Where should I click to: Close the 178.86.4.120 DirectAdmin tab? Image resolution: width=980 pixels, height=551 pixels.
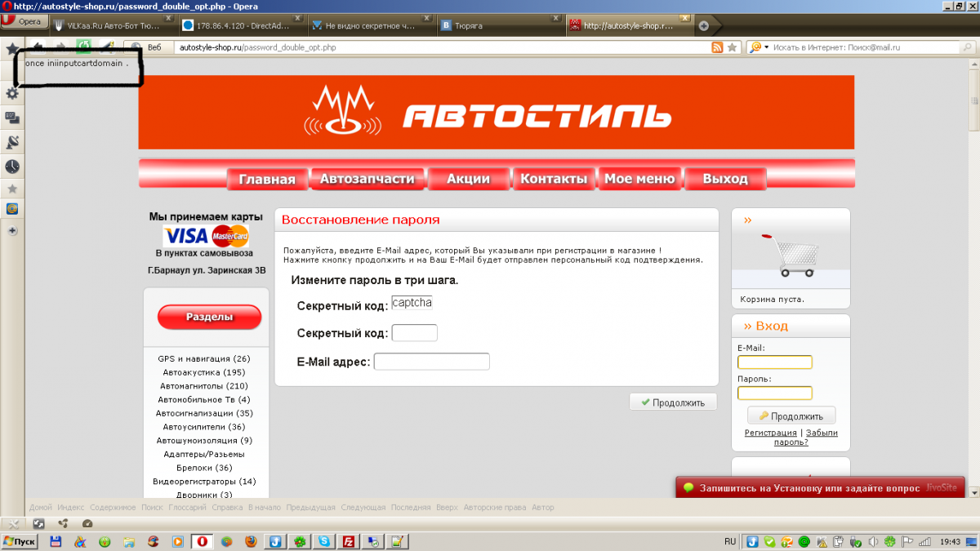[297, 18]
